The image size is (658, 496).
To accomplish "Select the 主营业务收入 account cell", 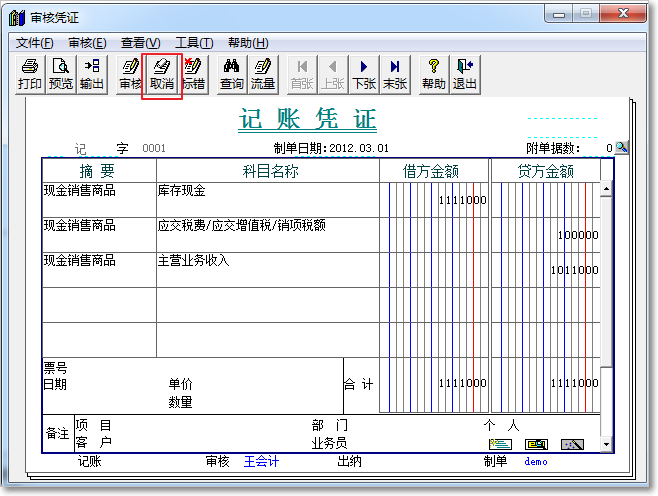I will pyautogui.click(x=268, y=270).
